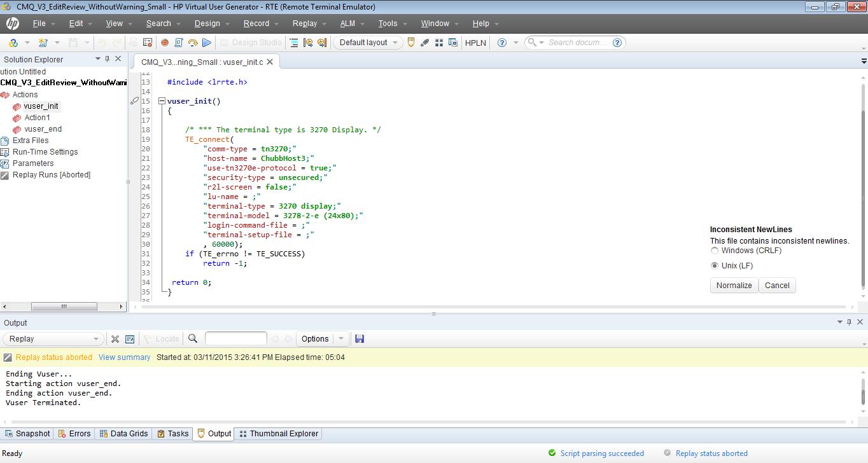868x463 pixels.
Task: Open the Options dropdown arrow
Action: tap(341, 339)
